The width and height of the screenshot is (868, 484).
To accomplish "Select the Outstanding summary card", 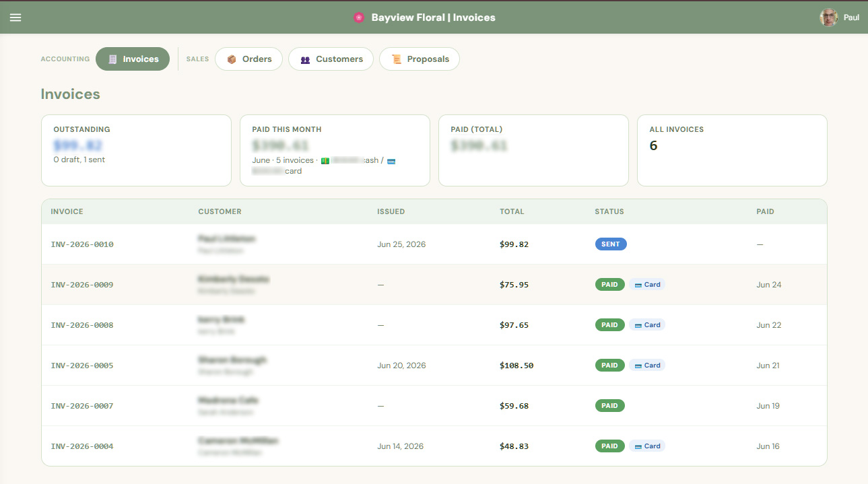I will tap(137, 150).
